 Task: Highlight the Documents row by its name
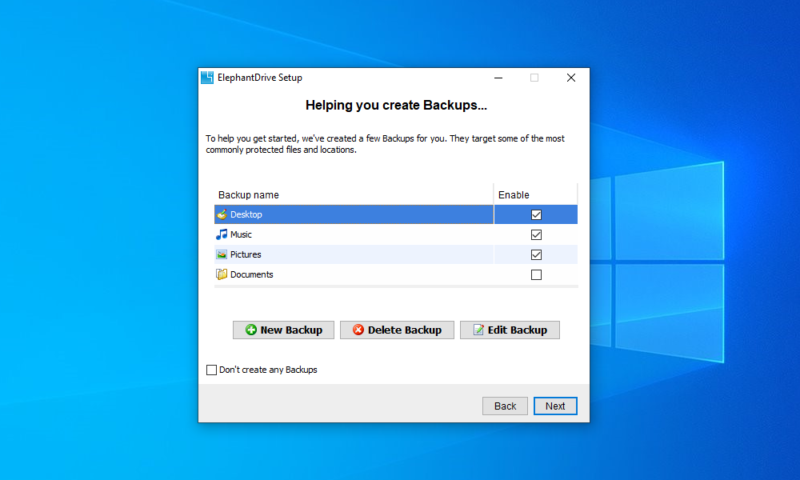tap(252, 275)
